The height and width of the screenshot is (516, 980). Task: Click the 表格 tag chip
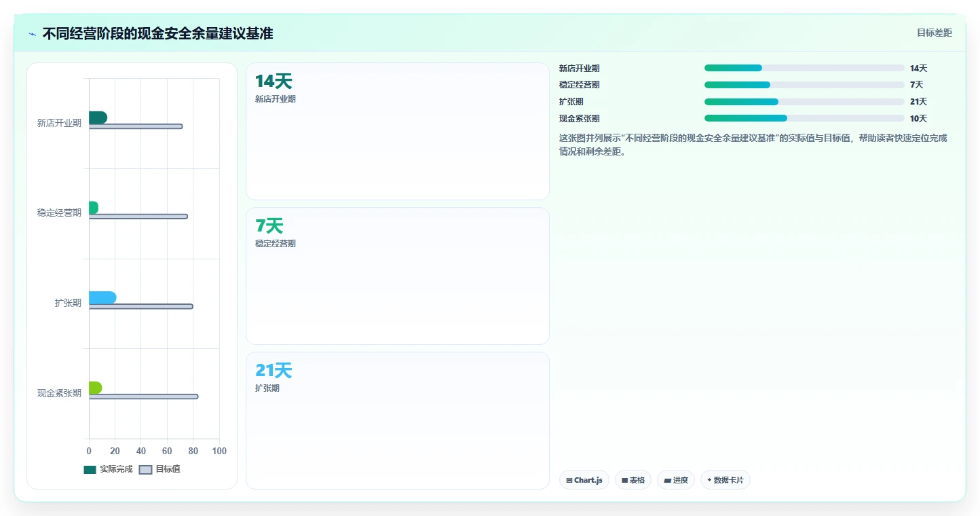click(633, 480)
